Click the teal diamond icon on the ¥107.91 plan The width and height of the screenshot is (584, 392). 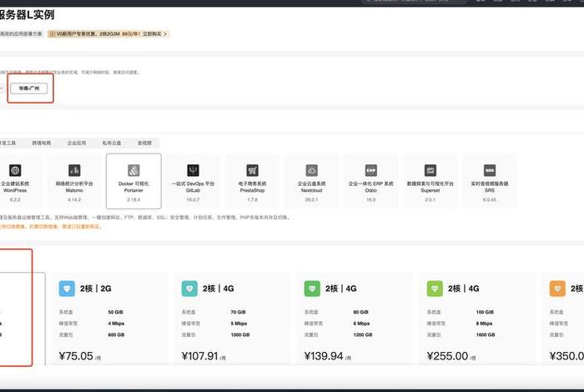(189, 289)
